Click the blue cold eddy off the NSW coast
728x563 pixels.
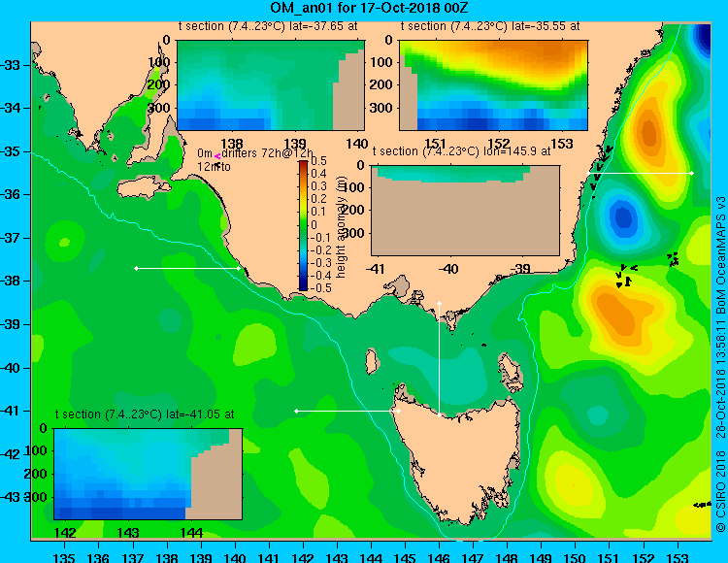pos(622,216)
